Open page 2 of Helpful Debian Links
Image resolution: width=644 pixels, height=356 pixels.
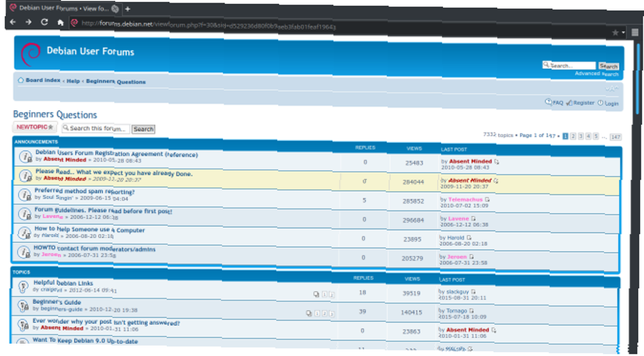[x=332, y=294]
